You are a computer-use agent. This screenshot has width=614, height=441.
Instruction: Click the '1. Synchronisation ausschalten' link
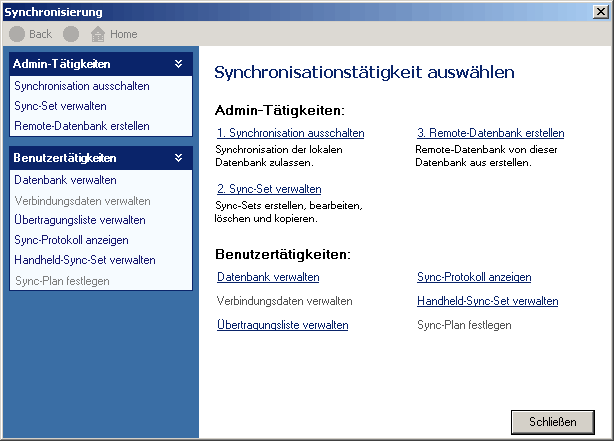290,133
